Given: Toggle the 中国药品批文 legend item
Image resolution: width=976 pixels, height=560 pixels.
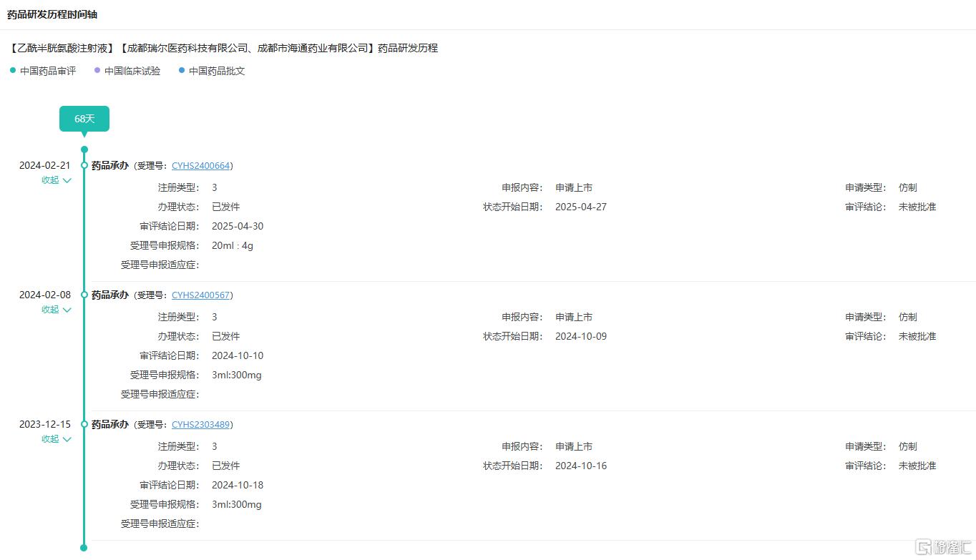Looking at the screenshot, I should 212,71.
